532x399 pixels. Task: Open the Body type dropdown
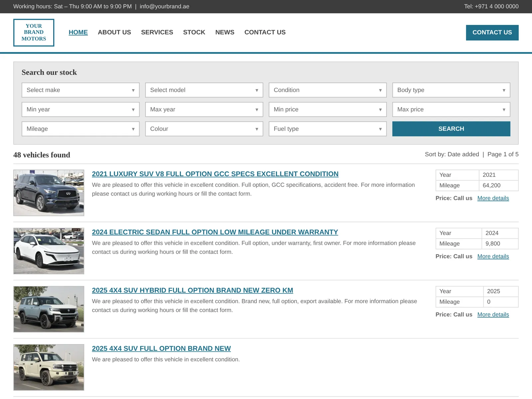[451, 90]
